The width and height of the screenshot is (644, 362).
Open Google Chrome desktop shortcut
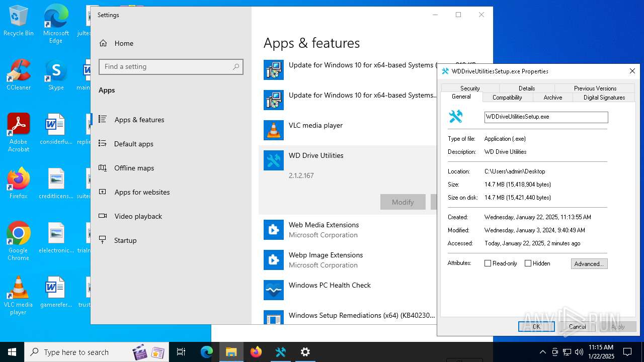coord(18,241)
